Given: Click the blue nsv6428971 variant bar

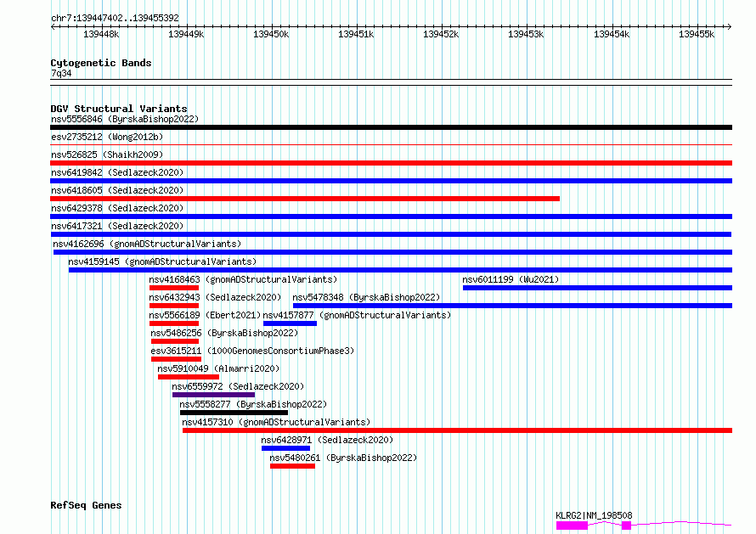Looking at the screenshot, I should (285, 448).
